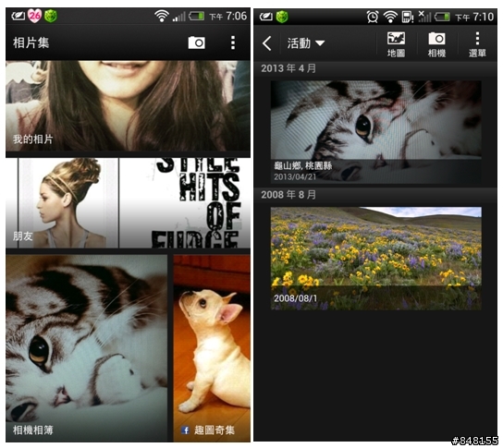Open the 朋友 album
The height and width of the screenshot is (448, 503).
coord(128,202)
